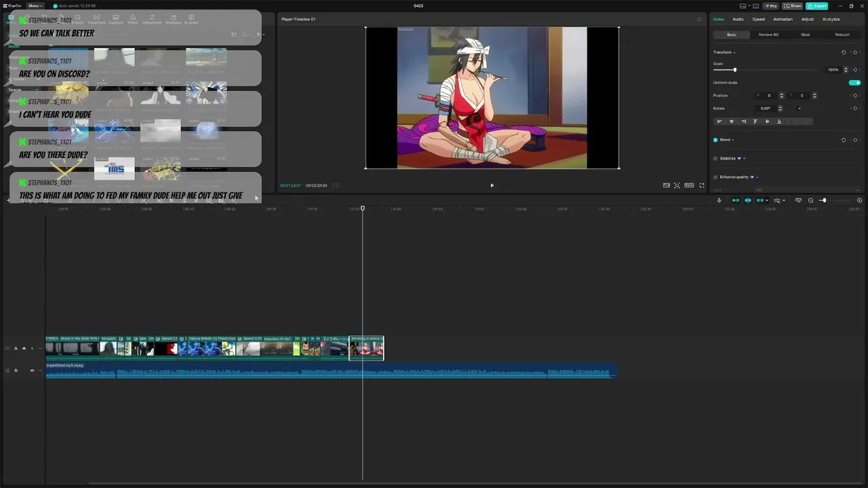
Task: Open the Retouch sub-tab
Action: pyautogui.click(x=842, y=35)
